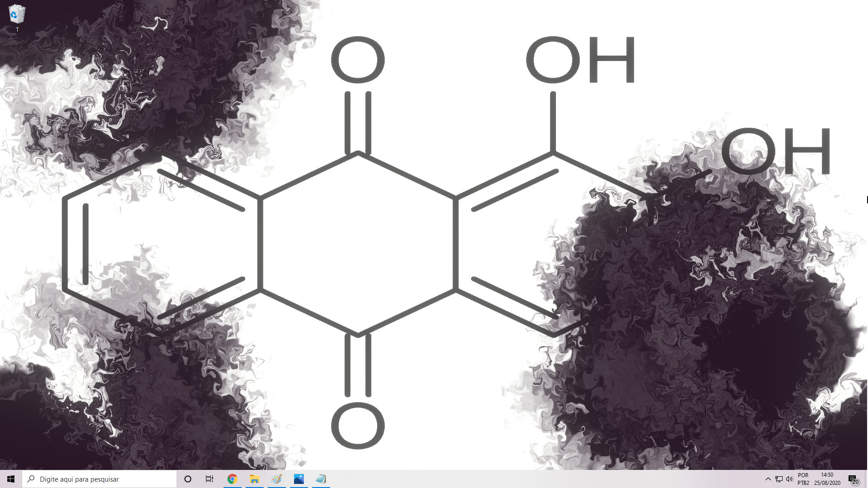Open the Photos app from the taskbar

click(299, 479)
